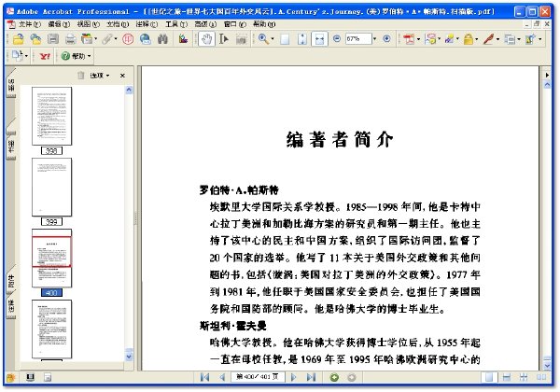Switch to Continuous page layout in the status bar
Image resolution: width=560 pixels, height=392 pixels.
507,377
